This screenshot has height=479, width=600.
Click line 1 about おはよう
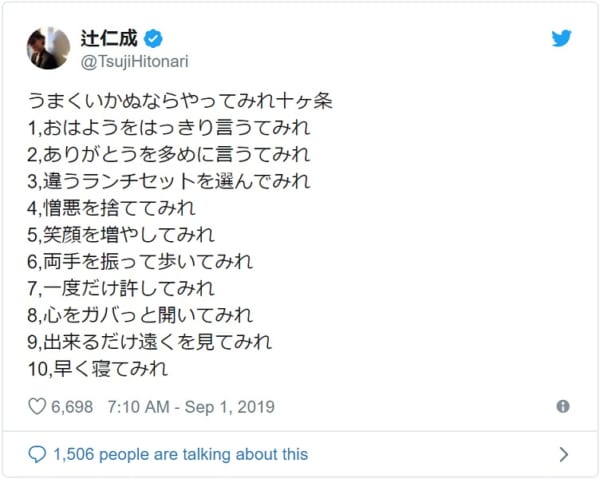(x=169, y=128)
